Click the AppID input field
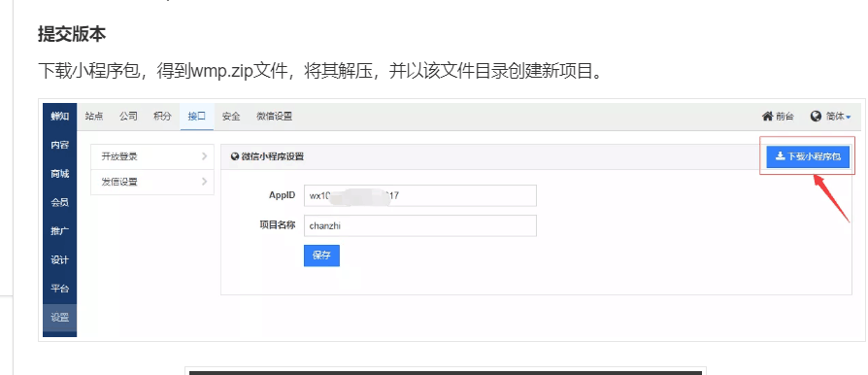Image resolution: width=868 pixels, height=375 pixels. coord(420,195)
